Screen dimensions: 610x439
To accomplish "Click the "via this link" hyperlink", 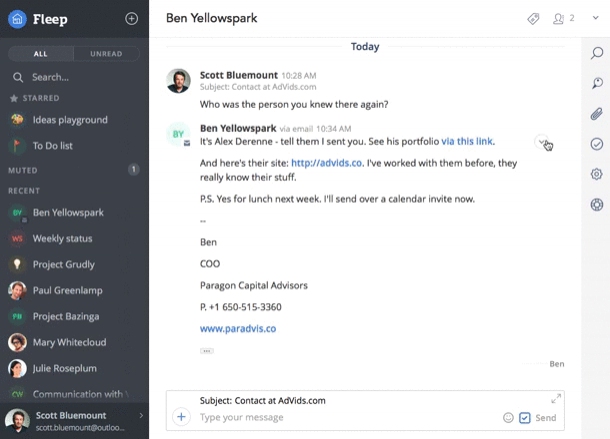I will (467, 142).
